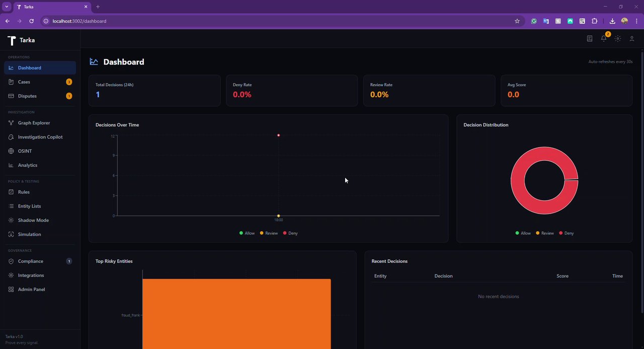Open the Admin Panel
The height and width of the screenshot is (349, 644).
point(40,290)
